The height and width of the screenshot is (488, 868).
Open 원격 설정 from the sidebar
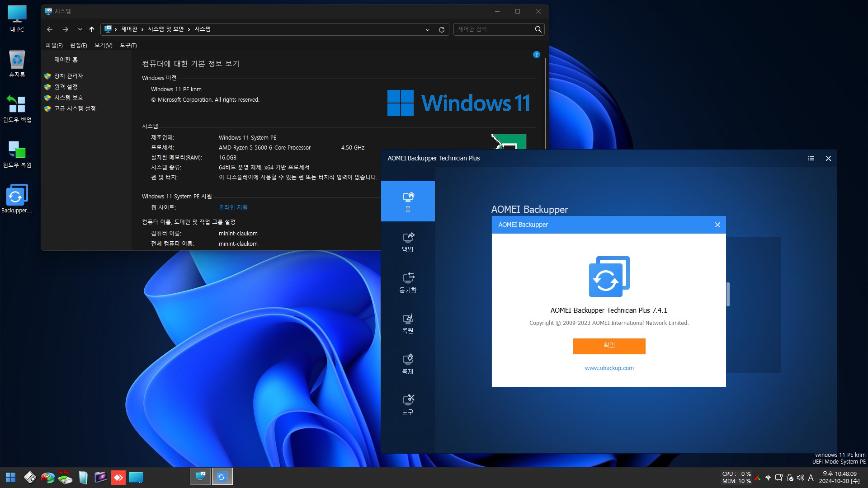click(x=66, y=87)
